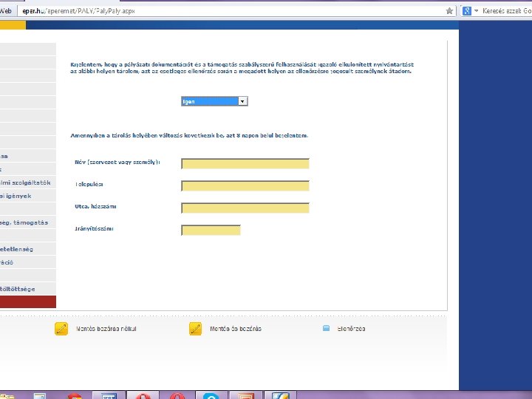
Task: Click the 'Kijelentem, hogy a pályázati dokumentációt' paragraph
Action: pos(242,68)
